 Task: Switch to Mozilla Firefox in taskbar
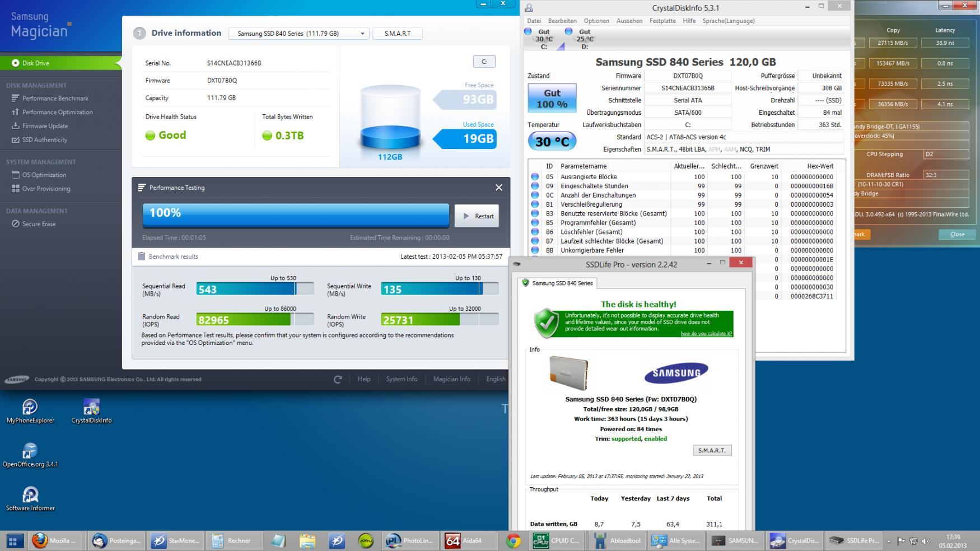coord(54,541)
